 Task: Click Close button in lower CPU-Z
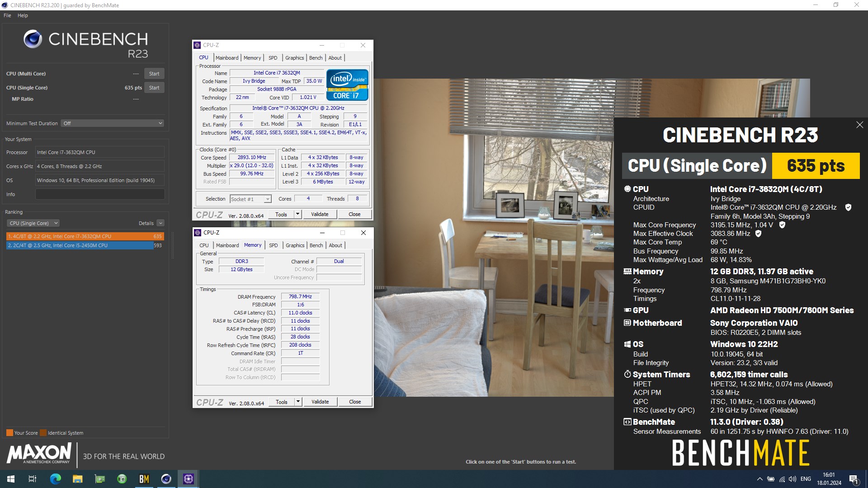click(x=355, y=402)
